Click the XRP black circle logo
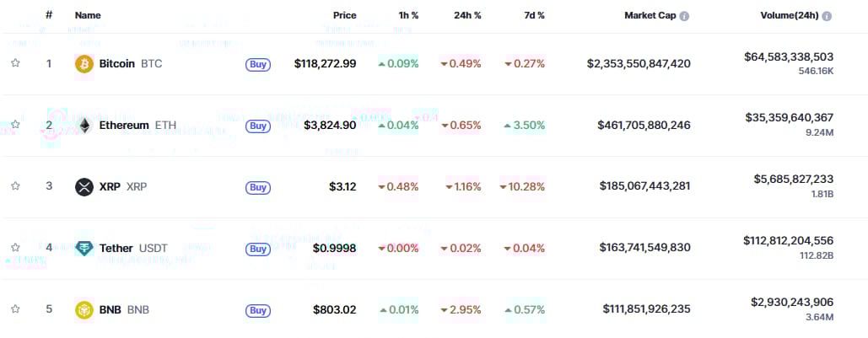Screen dimensions: 868x338 click(84, 187)
